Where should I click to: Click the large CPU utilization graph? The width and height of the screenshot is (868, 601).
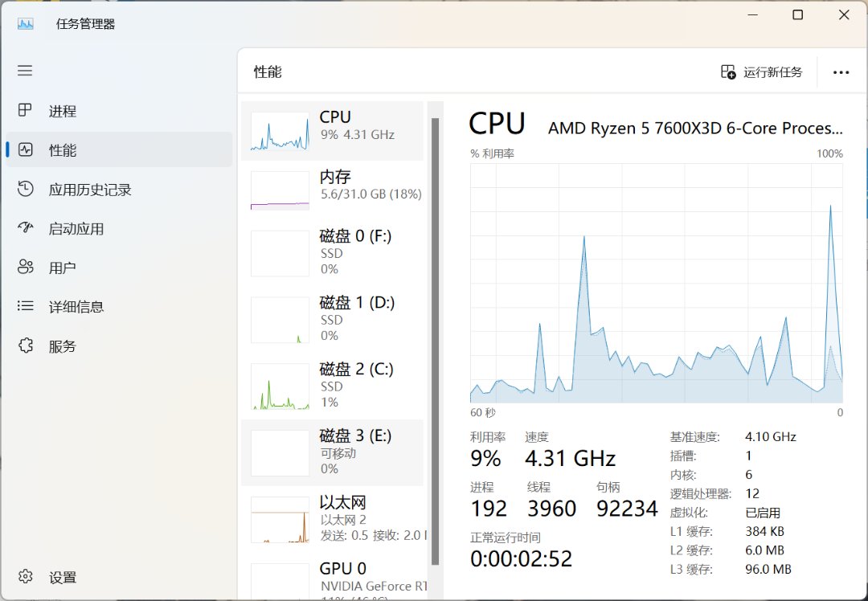657,284
